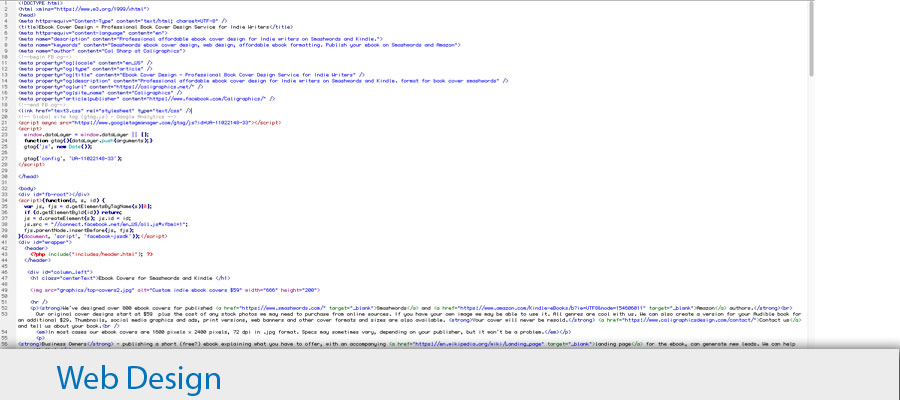
Task: Click the div id="fb-root" line
Action: pos(54,194)
